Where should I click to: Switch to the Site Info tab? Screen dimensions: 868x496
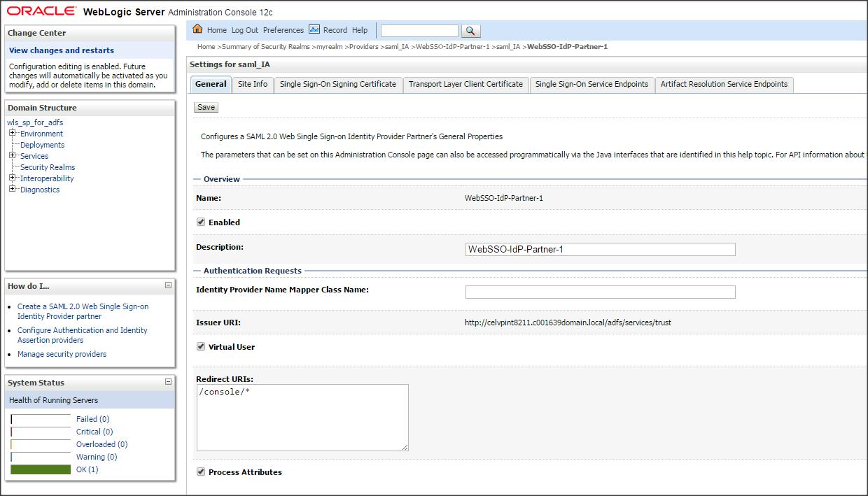point(252,84)
